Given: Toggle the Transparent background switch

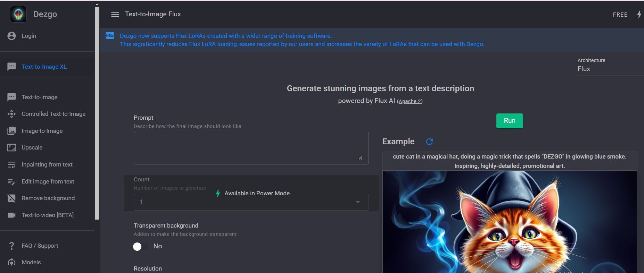Looking at the screenshot, I should 140,246.
